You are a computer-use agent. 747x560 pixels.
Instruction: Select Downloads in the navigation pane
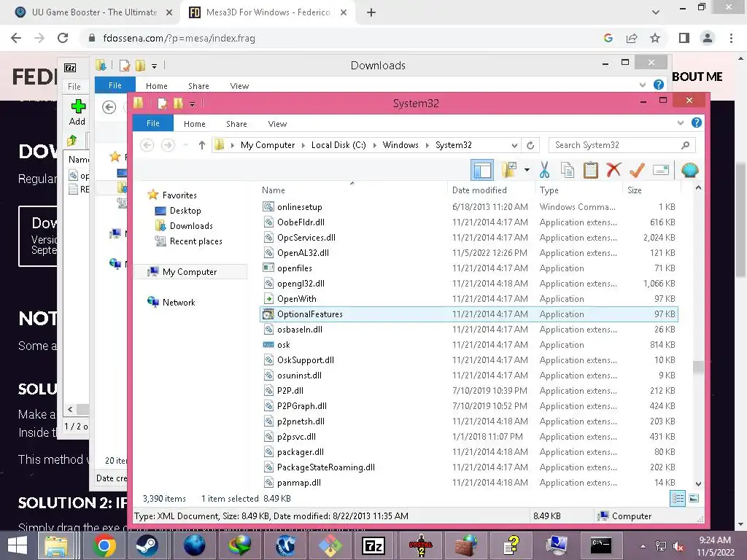click(x=191, y=226)
